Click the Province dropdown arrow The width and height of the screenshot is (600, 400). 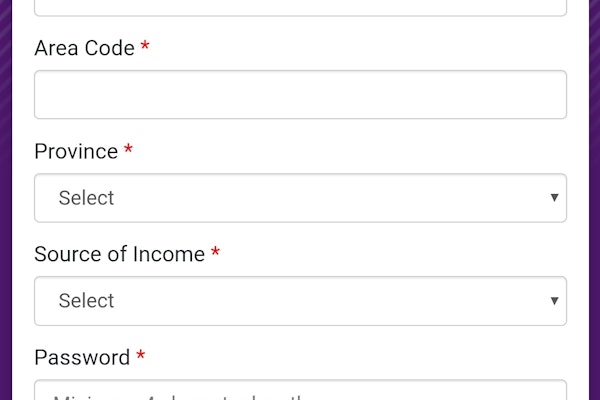pyautogui.click(x=554, y=198)
